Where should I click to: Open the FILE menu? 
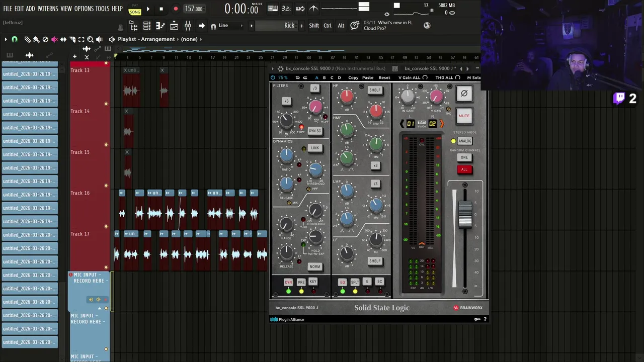click(8, 9)
